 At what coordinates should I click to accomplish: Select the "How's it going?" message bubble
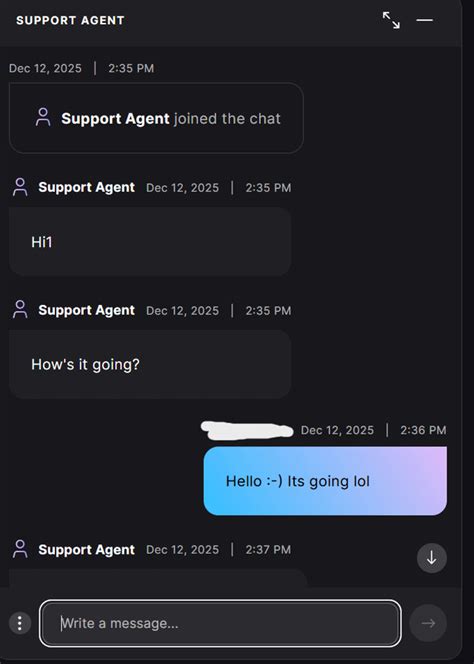click(x=150, y=364)
